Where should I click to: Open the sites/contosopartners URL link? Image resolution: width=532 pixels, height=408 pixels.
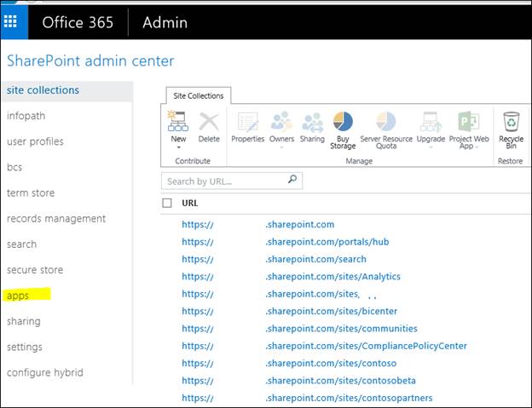click(349, 398)
